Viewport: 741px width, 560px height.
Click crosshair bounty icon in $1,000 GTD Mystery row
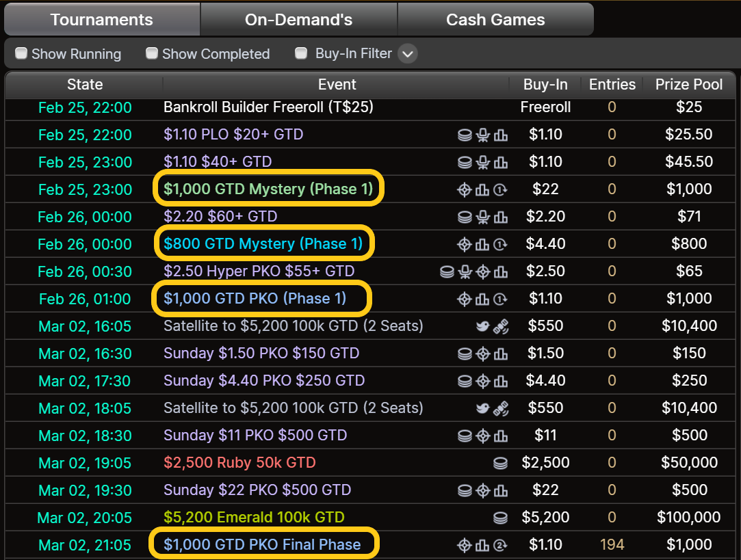point(465,190)
